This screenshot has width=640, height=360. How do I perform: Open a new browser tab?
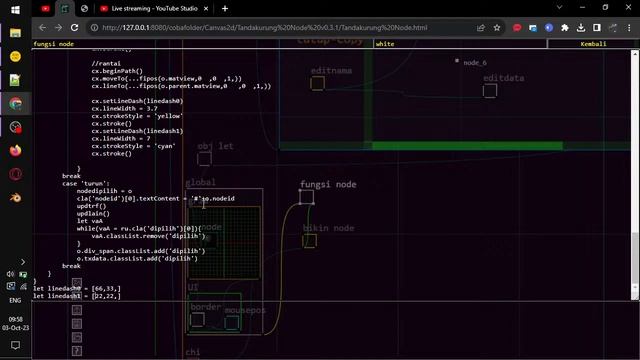pos(225,9)
